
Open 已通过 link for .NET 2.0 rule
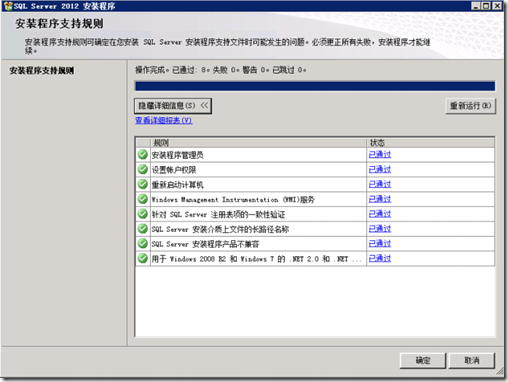380,258
